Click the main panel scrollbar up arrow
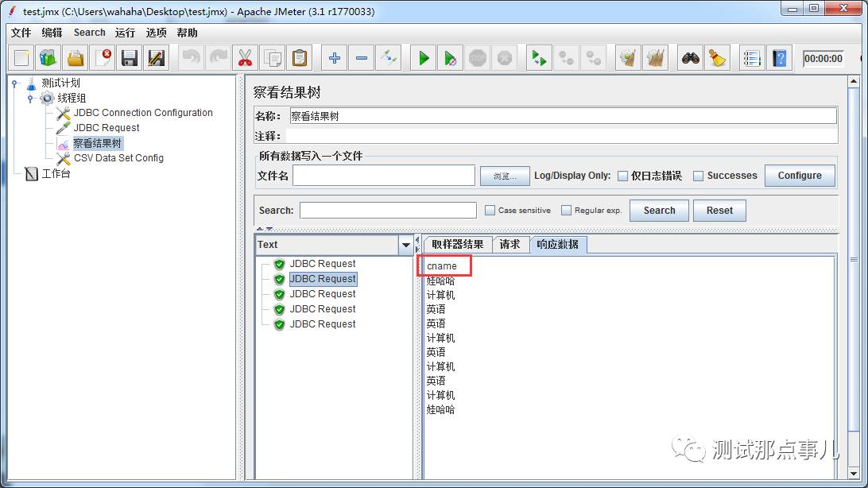Viewport: 868px width, 488px height. [x=854, y=82]
